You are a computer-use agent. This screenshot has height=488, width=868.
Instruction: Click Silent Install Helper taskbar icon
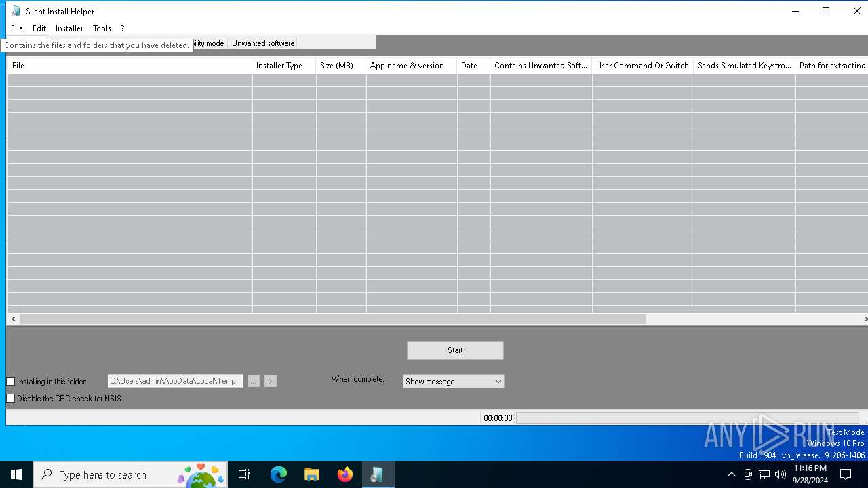(x=377, y=474)
